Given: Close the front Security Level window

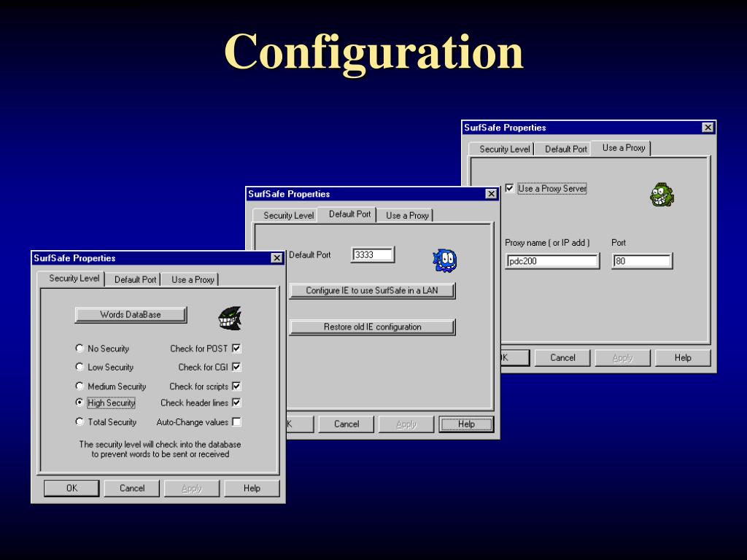Looking at the screenshot, I should pos(276,257).
